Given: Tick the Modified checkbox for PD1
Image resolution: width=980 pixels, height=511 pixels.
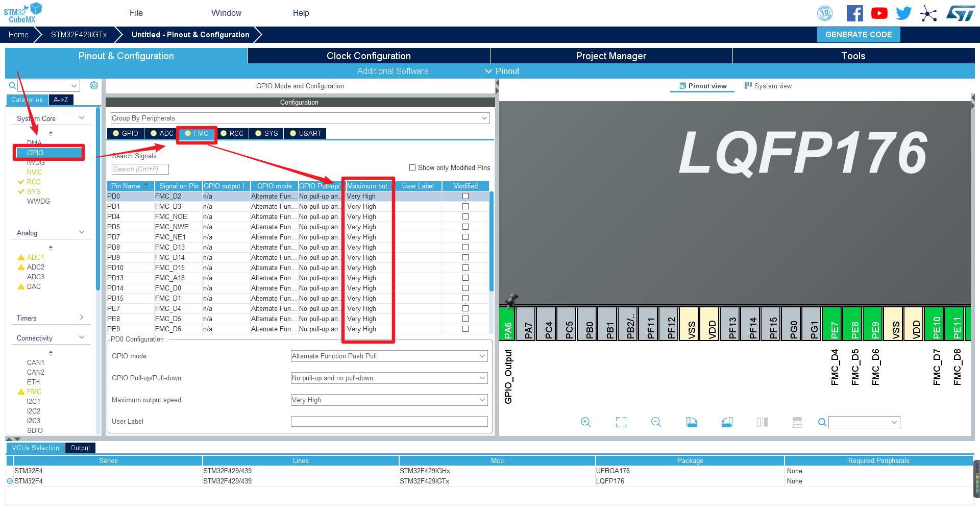Looking at the screenshot, I should point(465,206).
